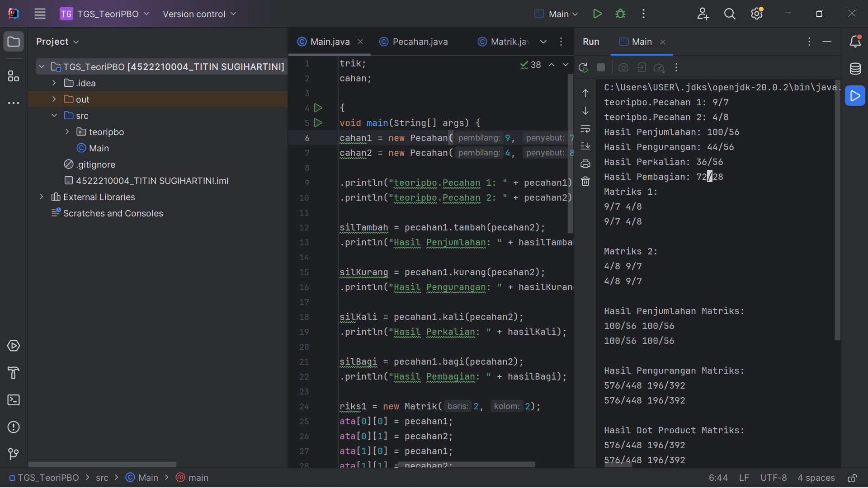Open the Build hammer tool window
Image resolution: width=868 pixels, height=488 pixels.
coord(14,373)
